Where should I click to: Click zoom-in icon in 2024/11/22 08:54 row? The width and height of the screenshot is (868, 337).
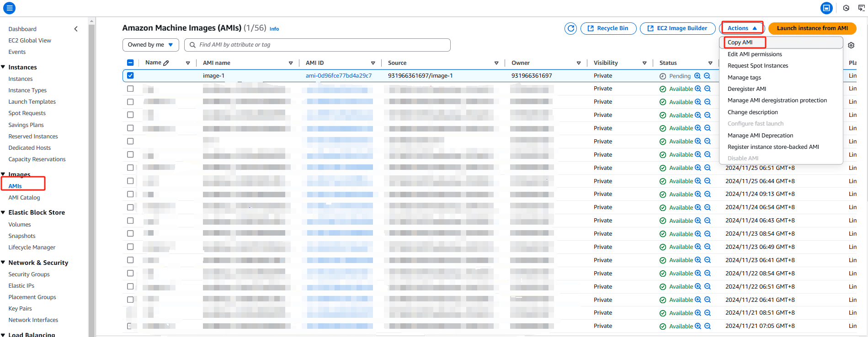[x=698, y=273]
